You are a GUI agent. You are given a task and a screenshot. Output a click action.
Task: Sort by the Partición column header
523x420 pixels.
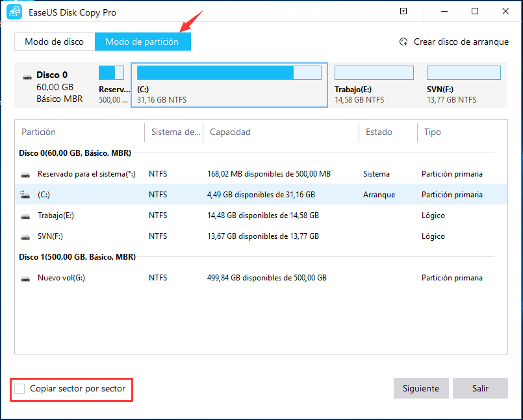coord(39,132)
